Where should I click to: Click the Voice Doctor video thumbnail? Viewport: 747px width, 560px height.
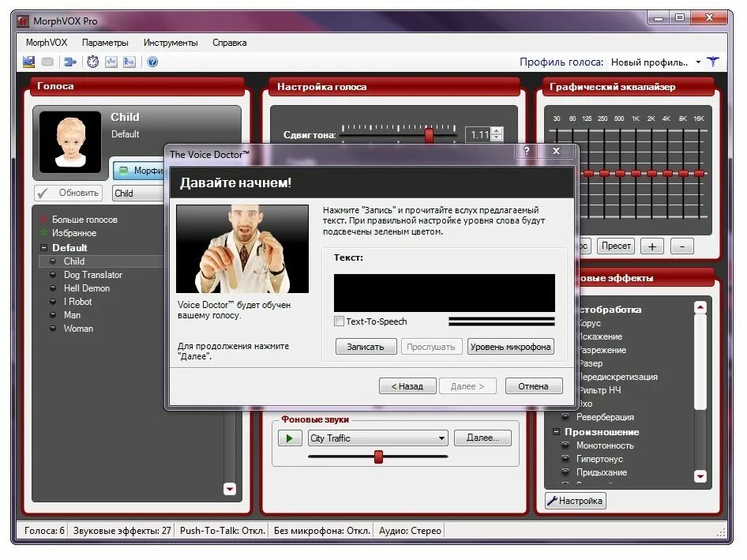pos(242,249)
